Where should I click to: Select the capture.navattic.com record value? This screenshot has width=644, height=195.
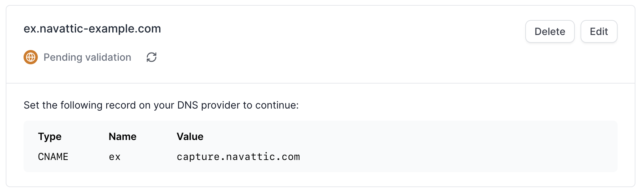[x=239, y=157]
